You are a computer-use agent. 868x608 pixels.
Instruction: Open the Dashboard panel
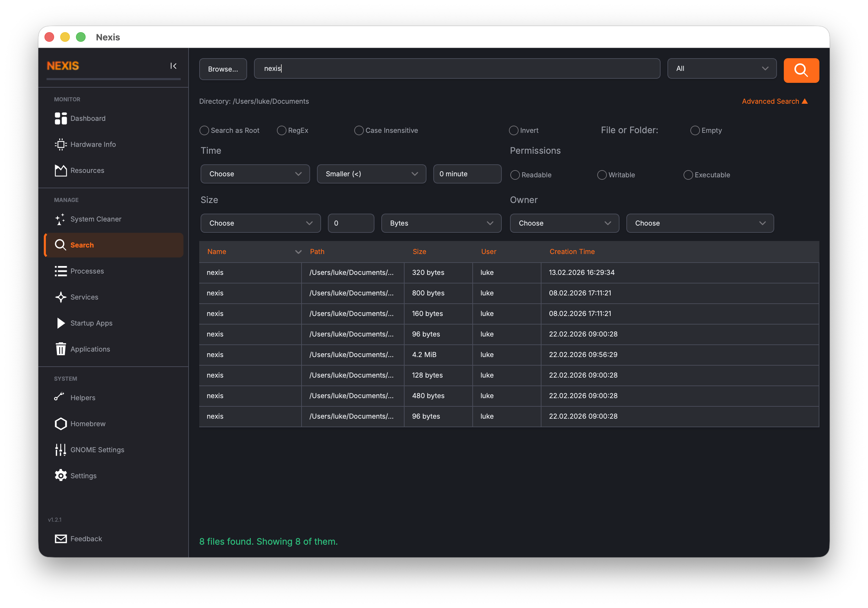88,118
